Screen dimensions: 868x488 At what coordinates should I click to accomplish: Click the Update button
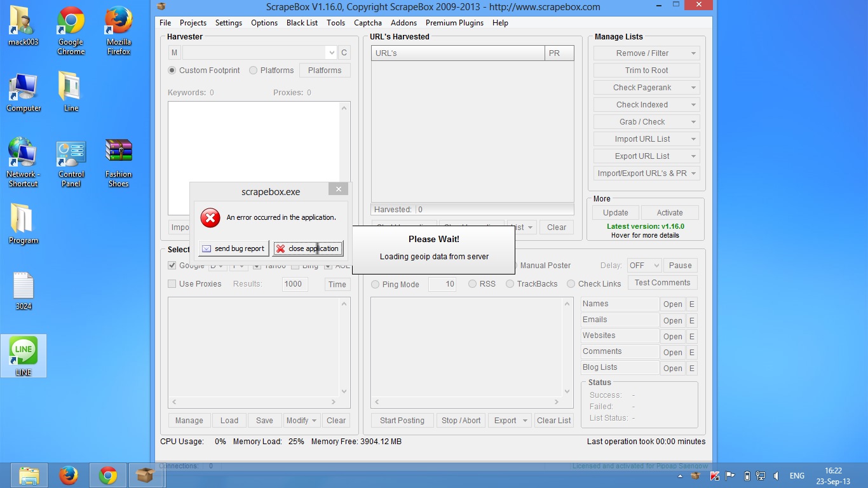point(616,213)
